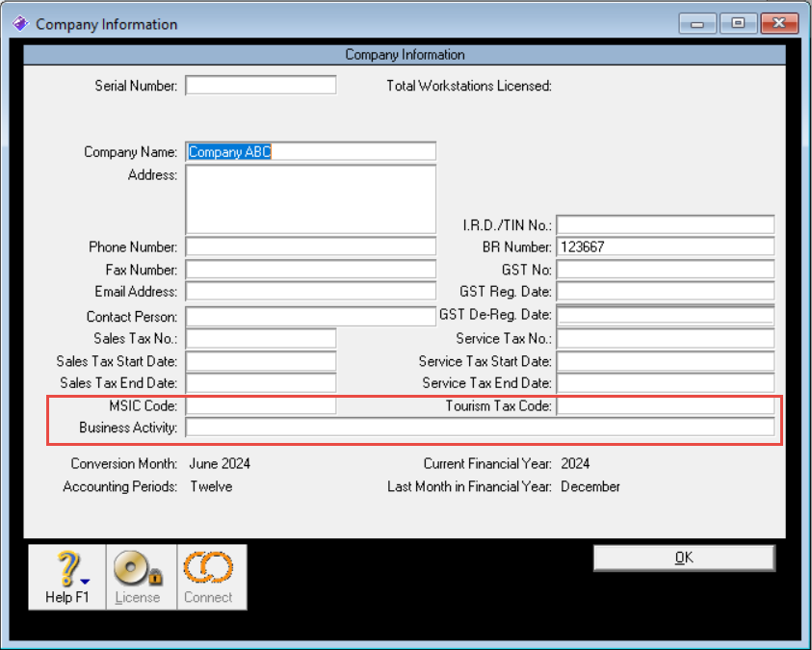Click the Fax Number input
This screenshot has width=812, height=650.
click(310, 270)
